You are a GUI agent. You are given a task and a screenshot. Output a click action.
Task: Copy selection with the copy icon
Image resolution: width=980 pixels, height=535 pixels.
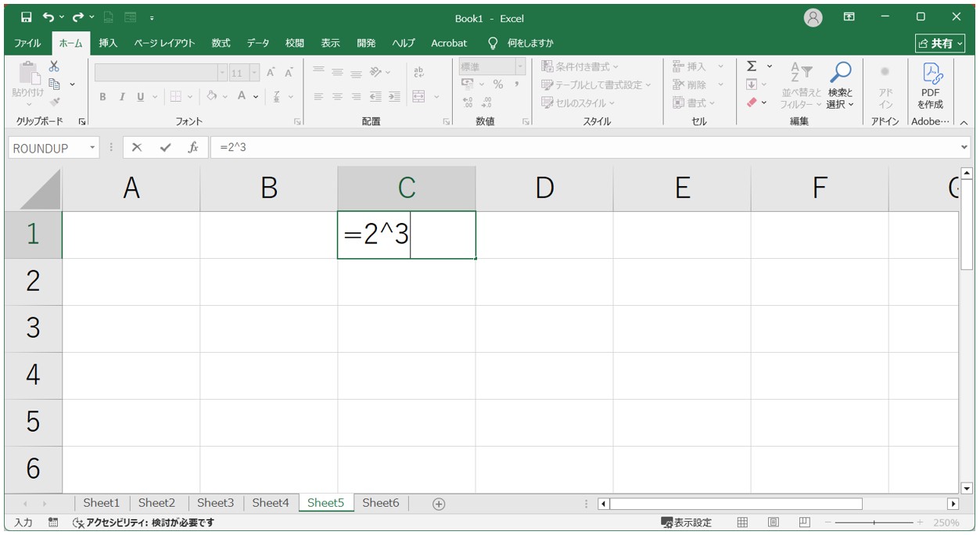click(55, 84)
